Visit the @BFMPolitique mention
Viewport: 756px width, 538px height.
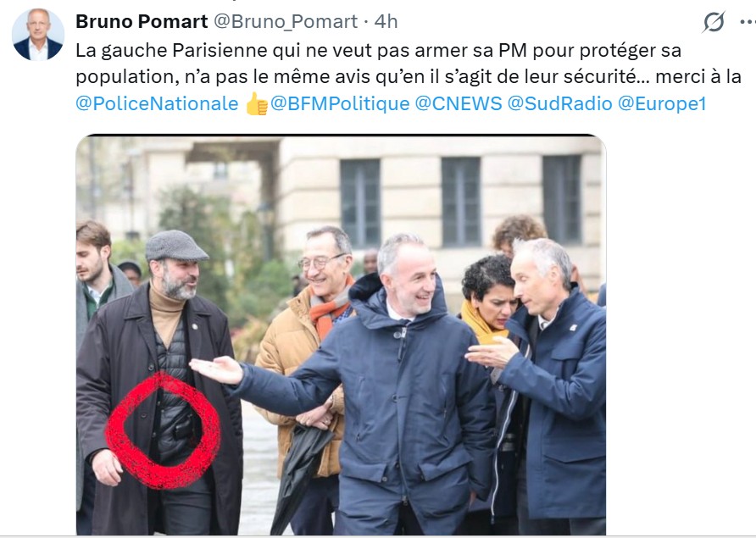click(x=340, y=103)
